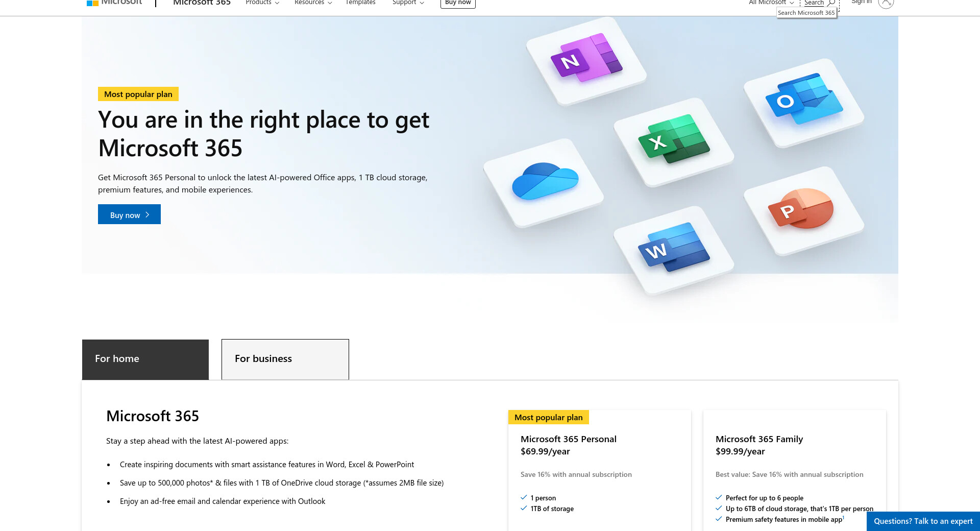Click the 'Get Microsoft 365 Personal' hero description

click(x=263, y=184)
